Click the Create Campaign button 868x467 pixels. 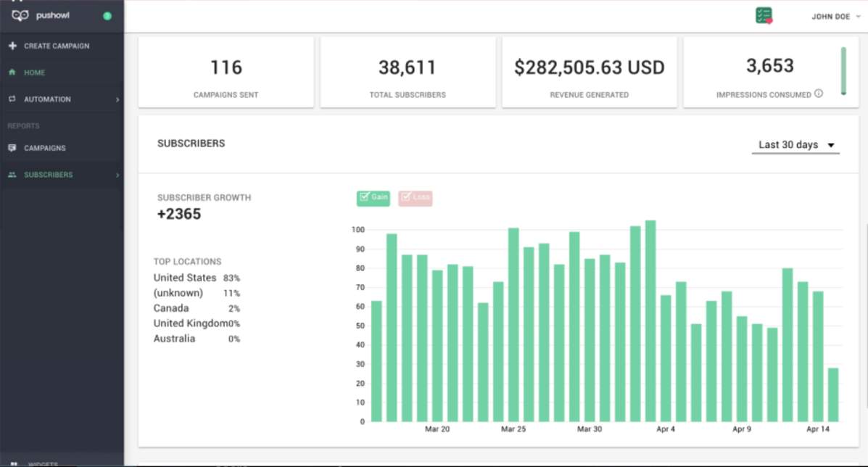pyautogui.click(x=57, y=46)
